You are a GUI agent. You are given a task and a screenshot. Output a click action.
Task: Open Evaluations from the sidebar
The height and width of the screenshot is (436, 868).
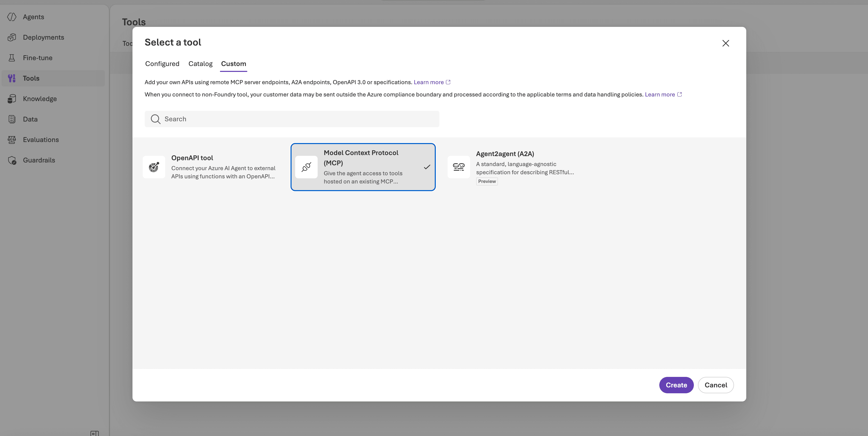pyautogui.click(x=53, y=140)
